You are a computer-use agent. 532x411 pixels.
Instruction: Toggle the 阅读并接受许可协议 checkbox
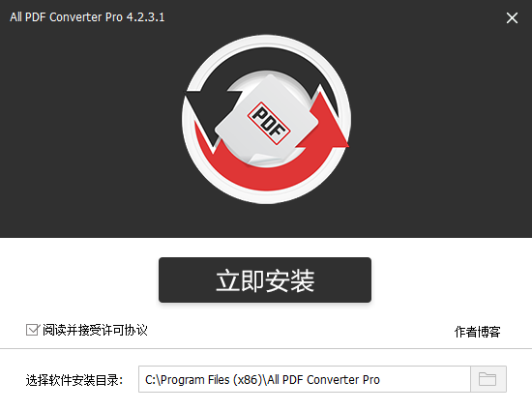click(33, 330)
